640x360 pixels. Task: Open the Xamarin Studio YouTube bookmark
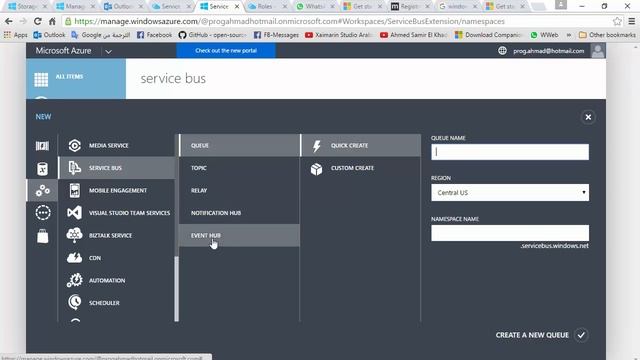338,35
